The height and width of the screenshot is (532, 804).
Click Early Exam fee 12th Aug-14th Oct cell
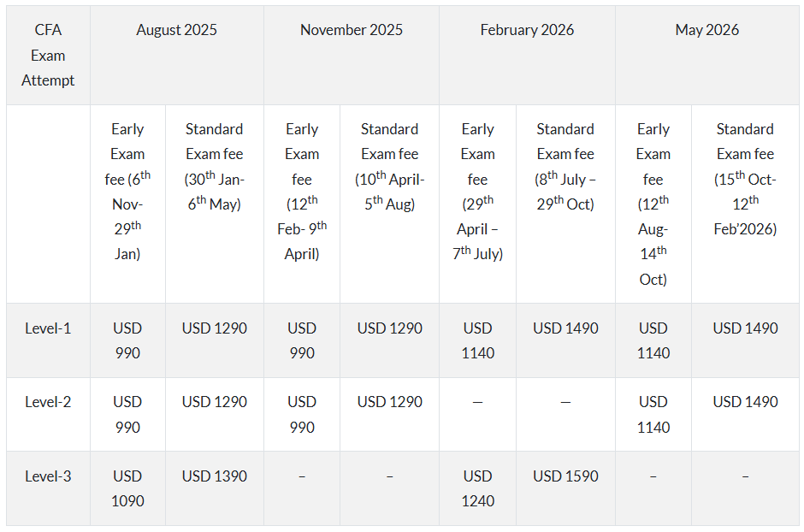point(653,204)
